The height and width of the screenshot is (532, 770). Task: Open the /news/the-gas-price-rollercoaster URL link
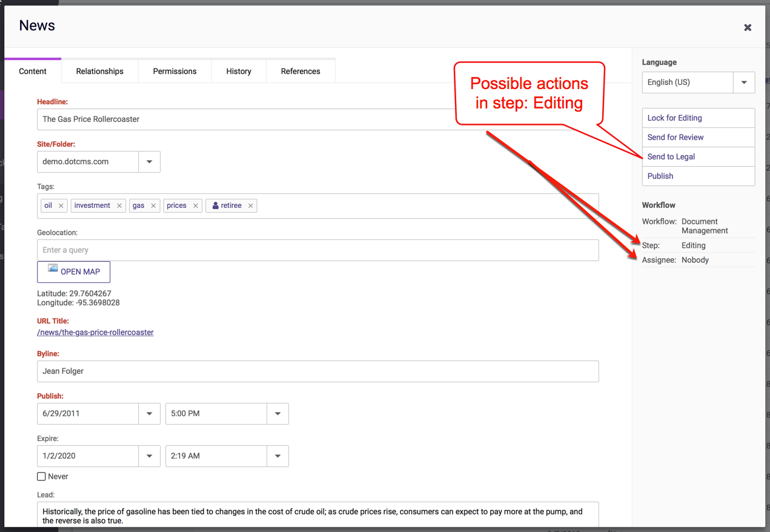(96, 333)
